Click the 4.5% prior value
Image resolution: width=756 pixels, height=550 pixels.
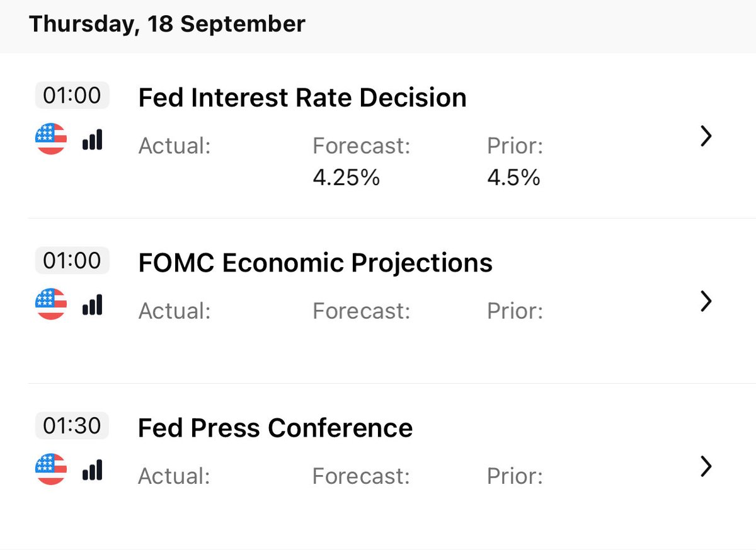pyautogui.click(x=513, y=178)
